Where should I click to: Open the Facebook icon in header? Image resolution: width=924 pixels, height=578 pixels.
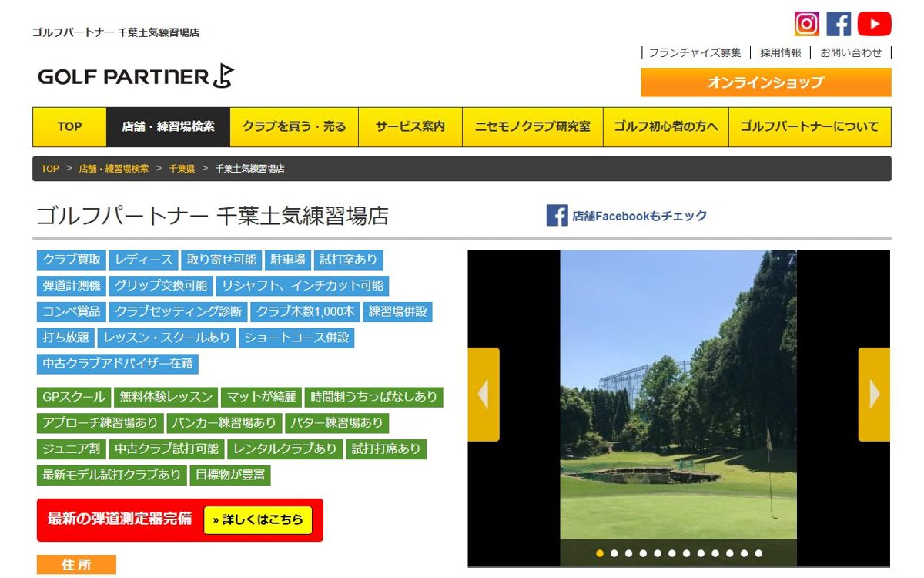[x=839, y=24]
